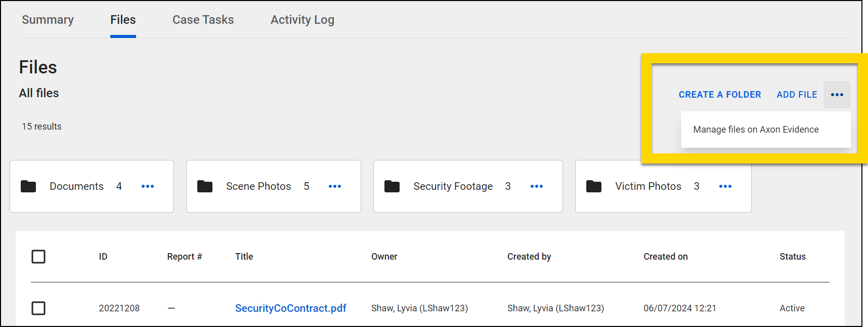
Task: Click the ADD FILE button
Action: click(797, 95)
